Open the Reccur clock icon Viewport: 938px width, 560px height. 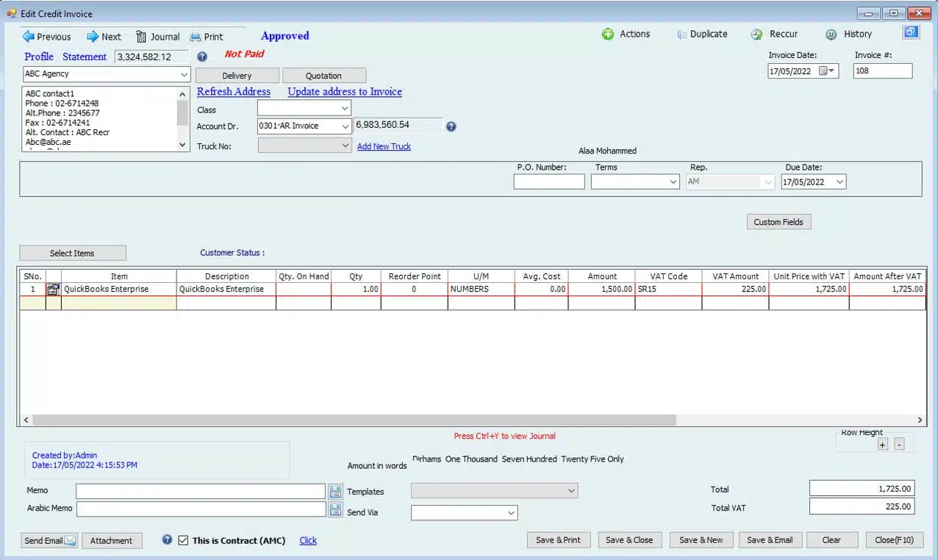pos(756,34)
